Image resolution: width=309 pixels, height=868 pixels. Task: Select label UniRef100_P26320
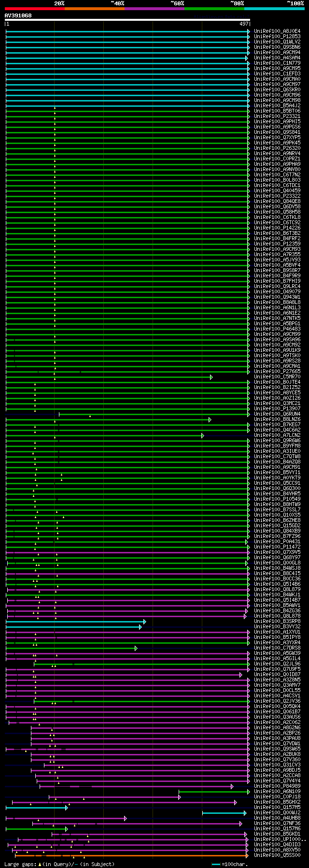click(277, 148)
